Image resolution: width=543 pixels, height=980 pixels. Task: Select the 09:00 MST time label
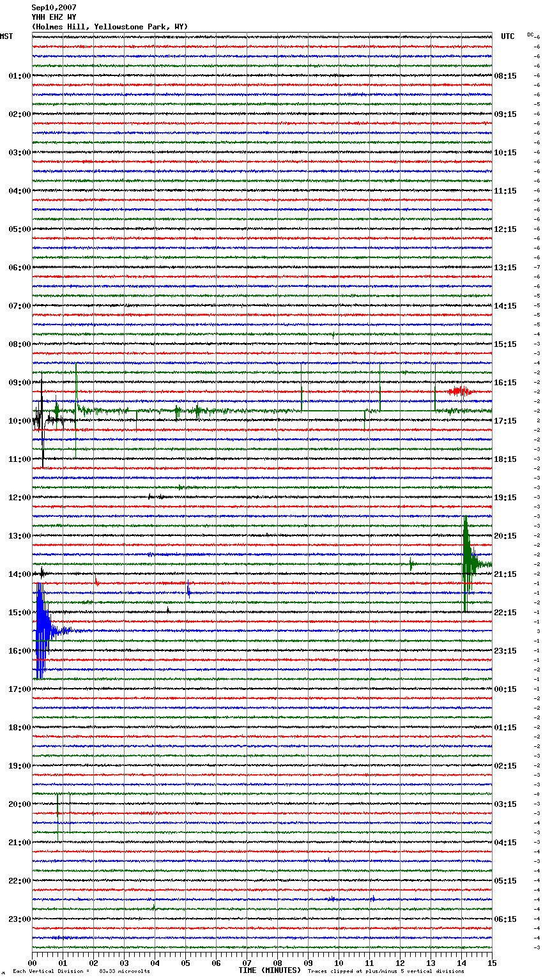pyautogui.click(x=19, y=383)
